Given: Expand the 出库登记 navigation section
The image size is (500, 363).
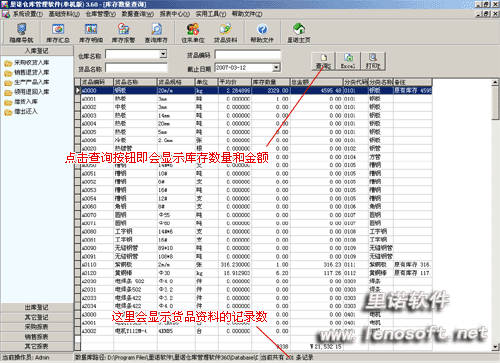Looking at the screenshot, I should (x=37, y=307).
